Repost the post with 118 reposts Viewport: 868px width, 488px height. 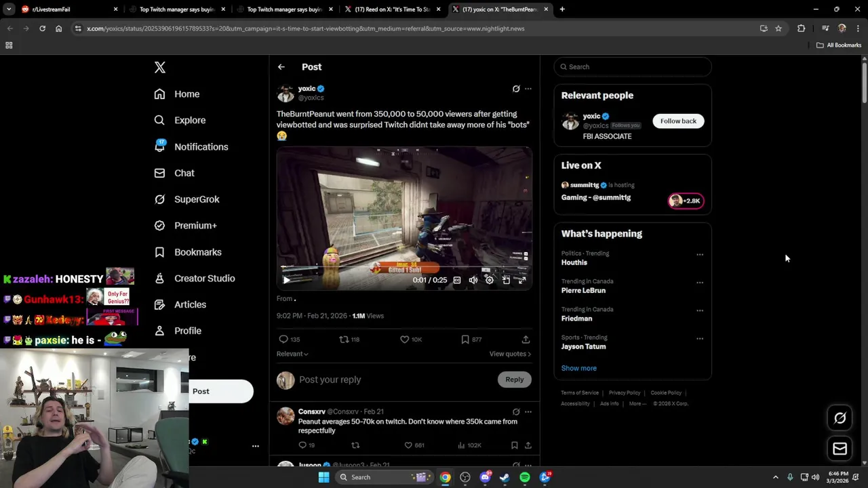click(x=349, y=340)
